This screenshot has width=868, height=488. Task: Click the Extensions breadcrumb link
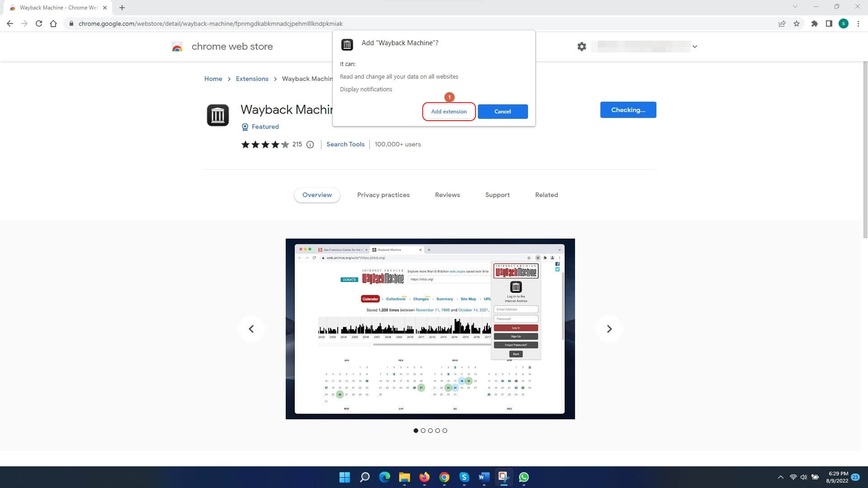[251, 79]
